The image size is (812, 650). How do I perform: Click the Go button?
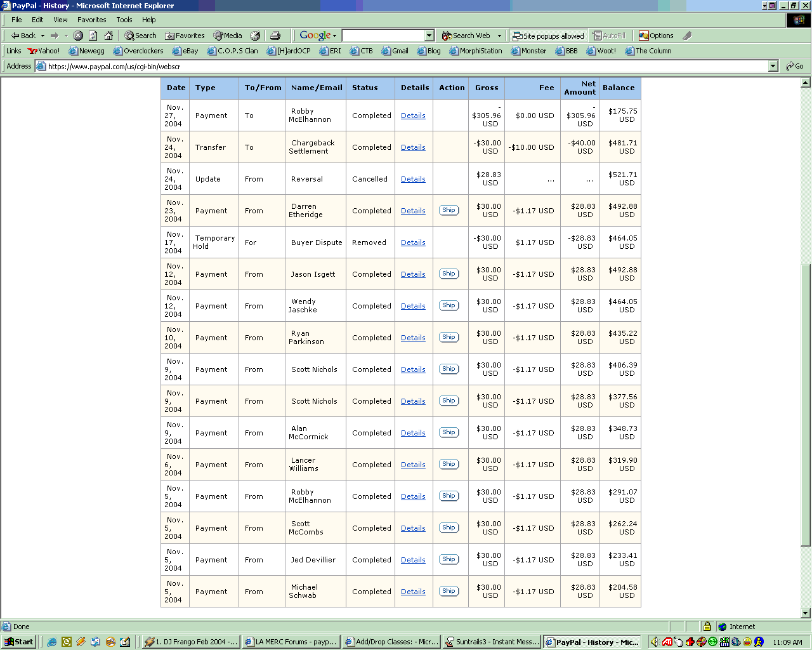(x=794, y=66)
